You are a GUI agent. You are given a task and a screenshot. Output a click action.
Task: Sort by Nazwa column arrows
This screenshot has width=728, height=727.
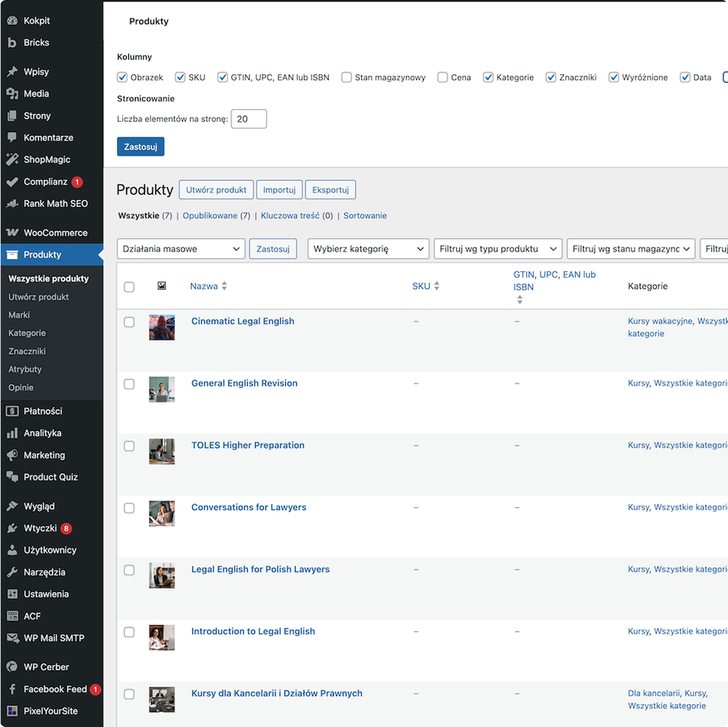224,286
